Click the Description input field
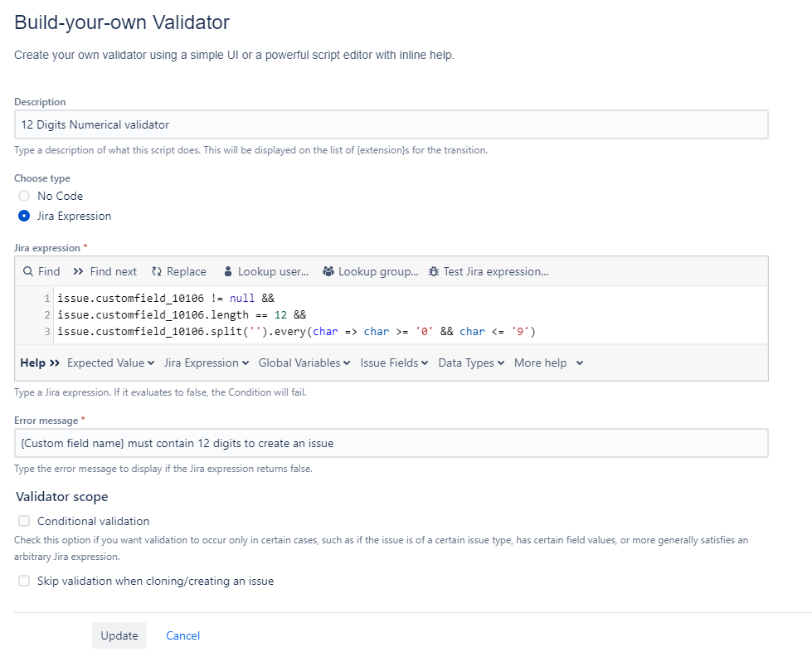 (x=391, y=124)
